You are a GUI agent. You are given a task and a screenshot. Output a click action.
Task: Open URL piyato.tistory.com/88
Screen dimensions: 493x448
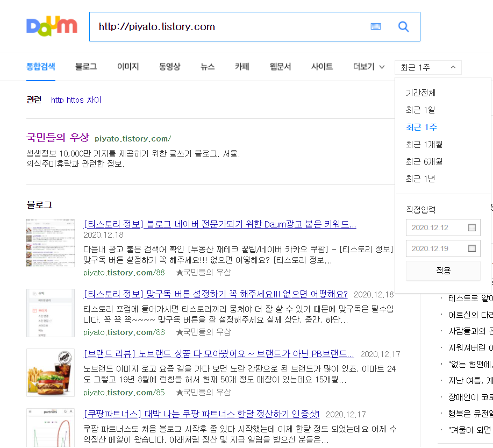pos(124,273)
